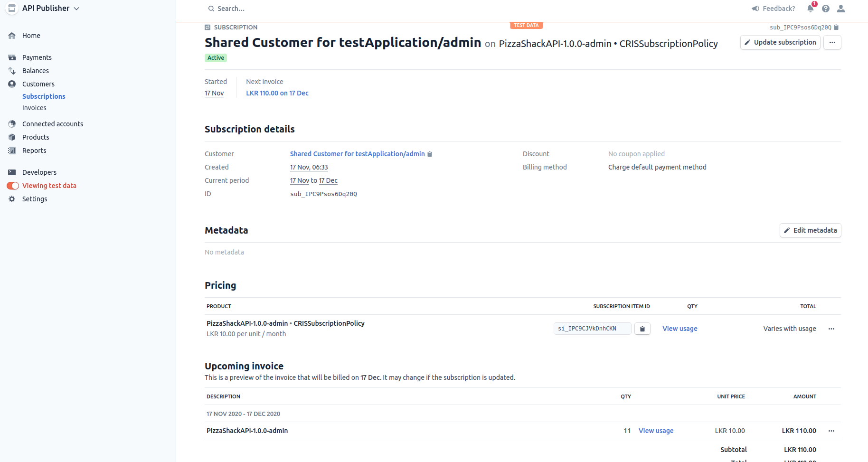Open pricing row overflow menu
Image resolution: width=868 pixels, height=462 pixels.
click(x=831, y=329)
